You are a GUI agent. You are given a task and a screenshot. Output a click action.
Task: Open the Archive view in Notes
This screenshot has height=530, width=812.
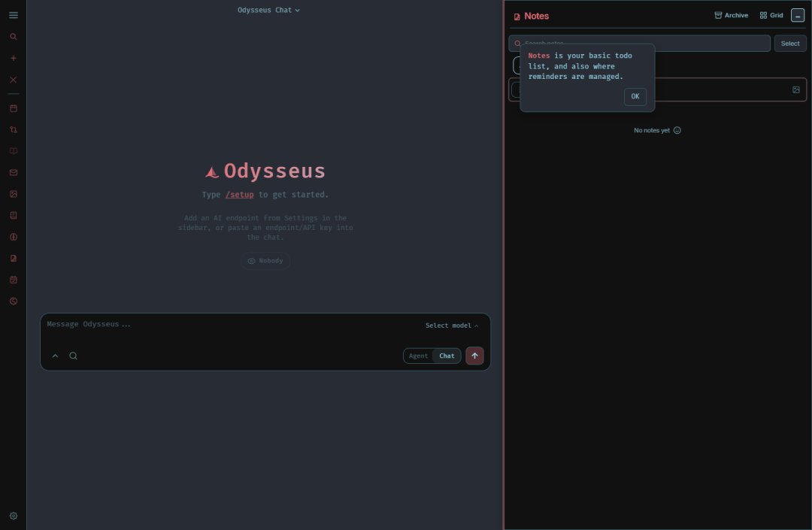732,16
